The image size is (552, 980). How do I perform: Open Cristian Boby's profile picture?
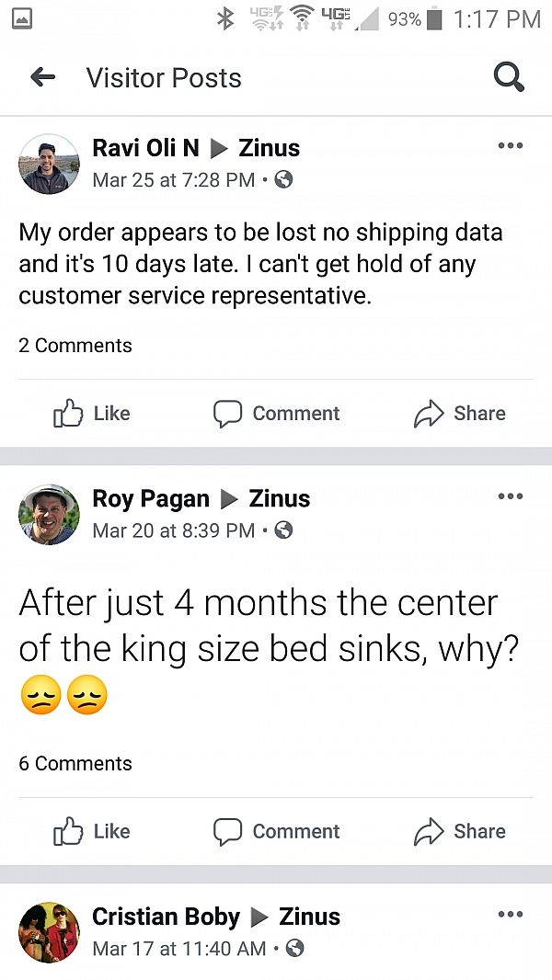(49, 932)
